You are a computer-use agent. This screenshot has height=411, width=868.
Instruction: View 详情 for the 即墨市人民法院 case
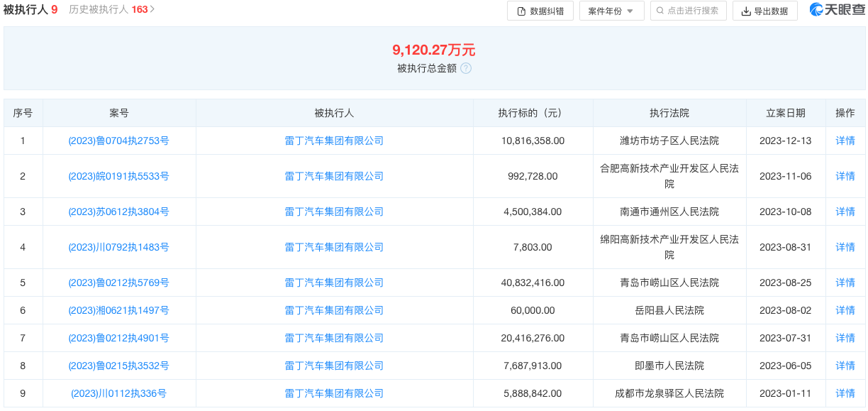pyautogui.click(x=845, y=366)
